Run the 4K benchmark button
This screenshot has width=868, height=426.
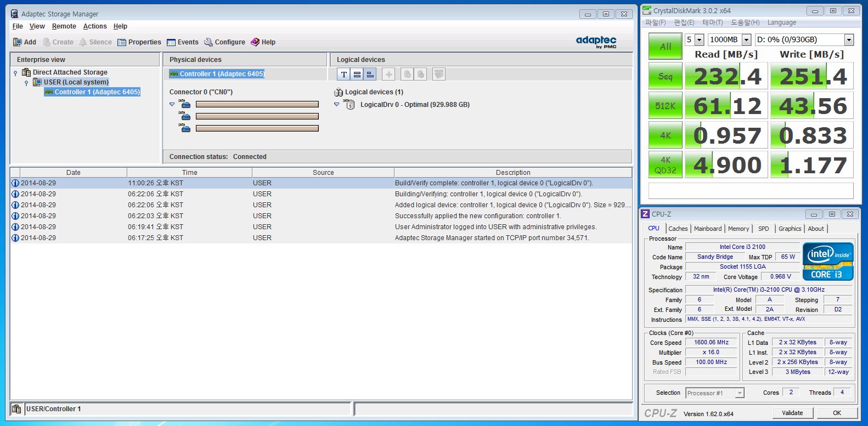pos(666,135)
